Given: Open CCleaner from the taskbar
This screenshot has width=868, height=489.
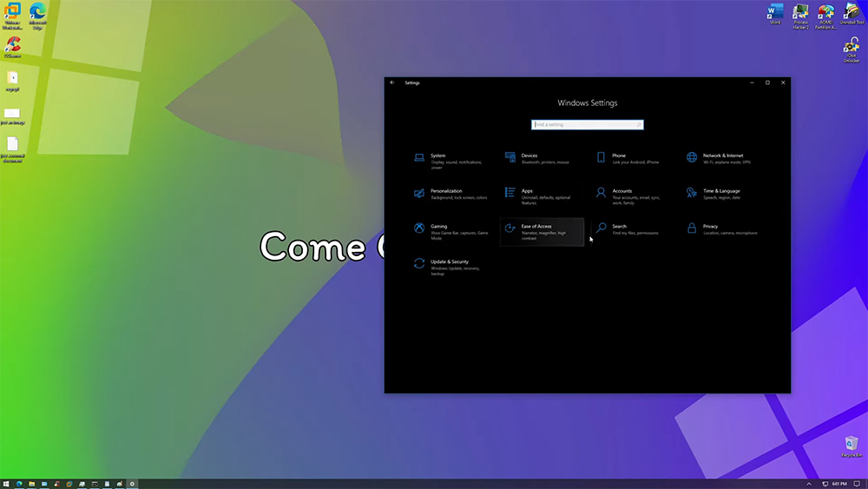Looking at the screenshot, I should [56, 484].
